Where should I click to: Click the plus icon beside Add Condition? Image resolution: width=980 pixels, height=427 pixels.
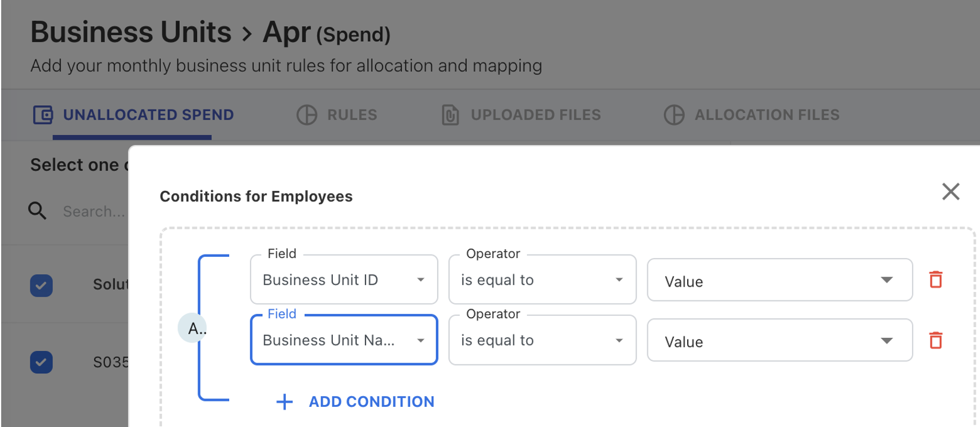(x=285, y=402)
